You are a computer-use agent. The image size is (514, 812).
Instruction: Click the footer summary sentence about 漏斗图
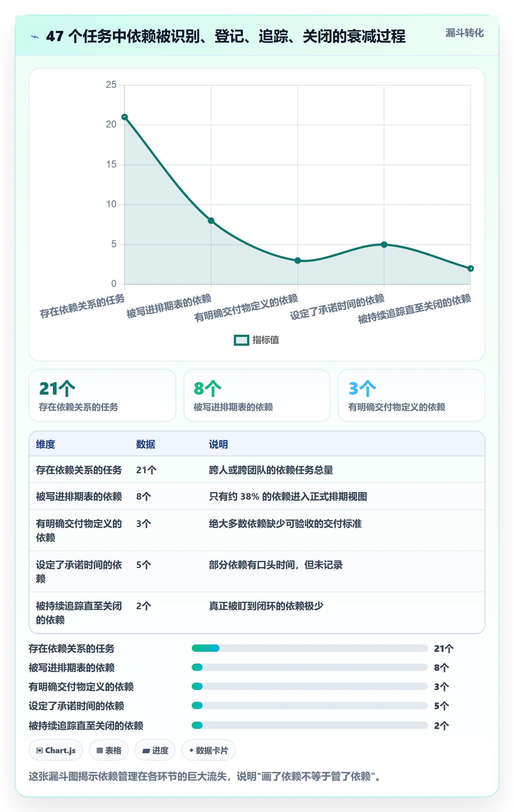[206, 776]
